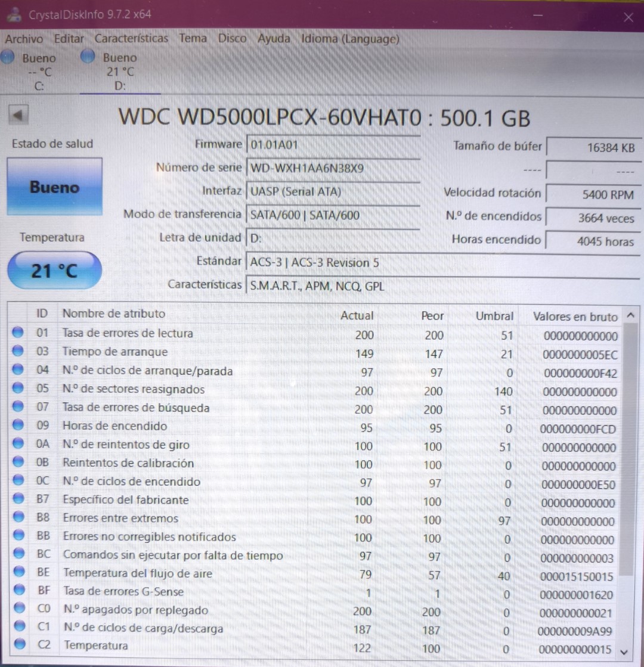Click the buffer size value 16384 KB
644x667 pixels.
(594, 148)
